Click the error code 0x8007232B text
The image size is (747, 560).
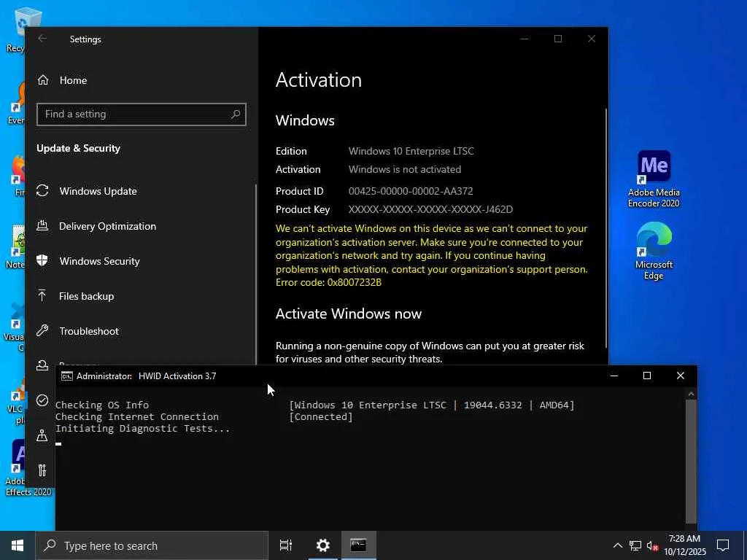click(x=328, y=282)
